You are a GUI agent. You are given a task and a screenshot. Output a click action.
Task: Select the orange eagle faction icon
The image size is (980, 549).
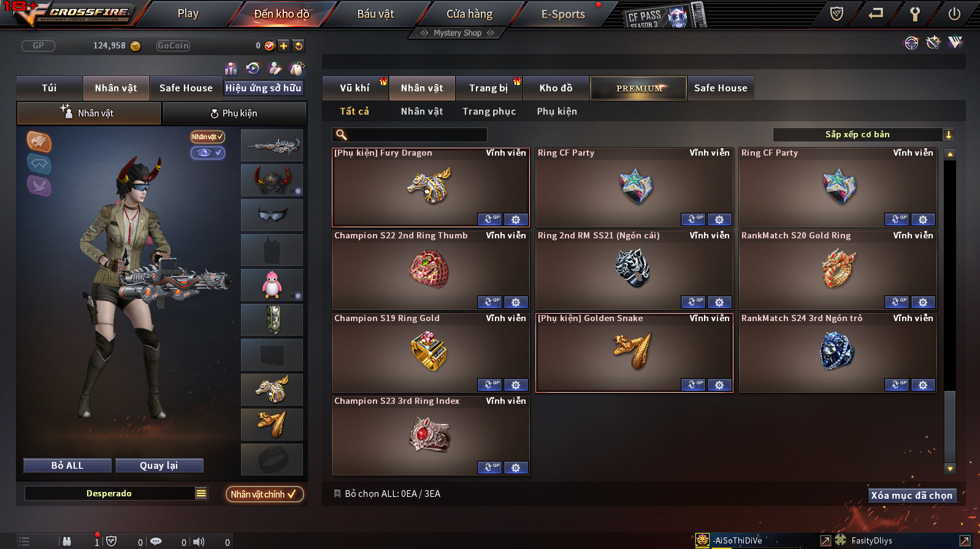click(39, 142)
